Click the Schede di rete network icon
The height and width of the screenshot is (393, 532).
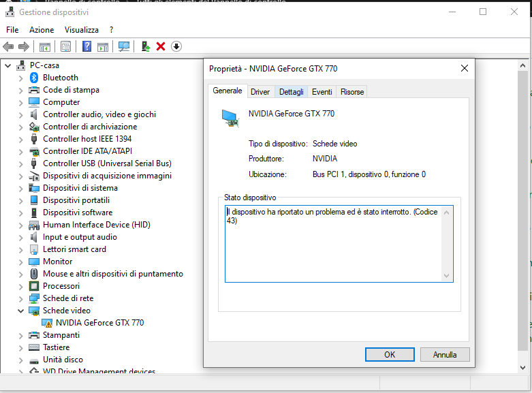34,298
